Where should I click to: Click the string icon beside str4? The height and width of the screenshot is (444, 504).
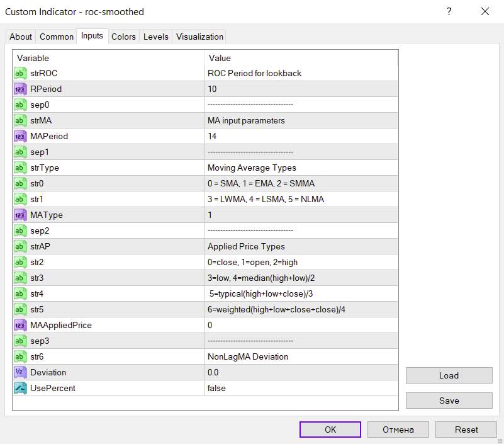(x=20, y=294)
